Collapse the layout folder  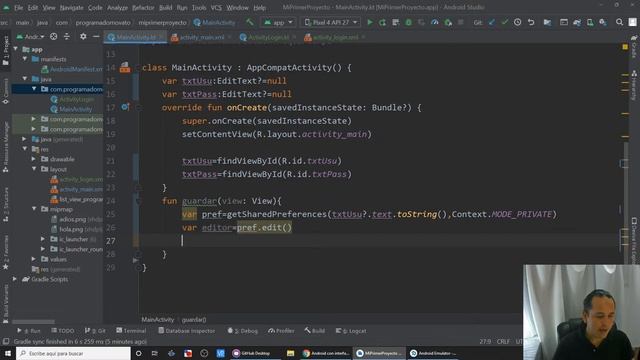pyautogui.click(x=34, y=169)
